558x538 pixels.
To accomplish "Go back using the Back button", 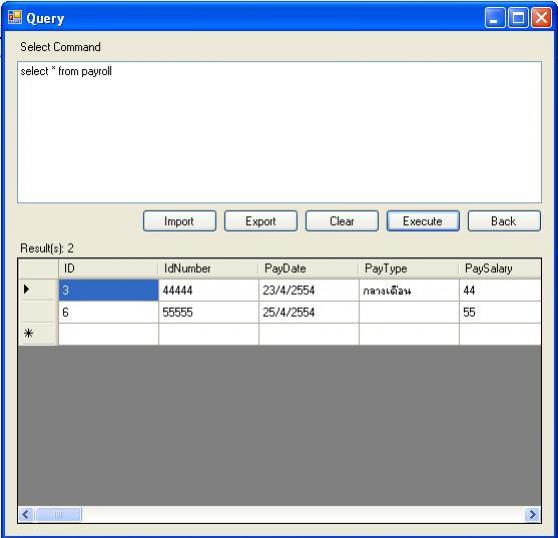I will [x=504, y=221].
